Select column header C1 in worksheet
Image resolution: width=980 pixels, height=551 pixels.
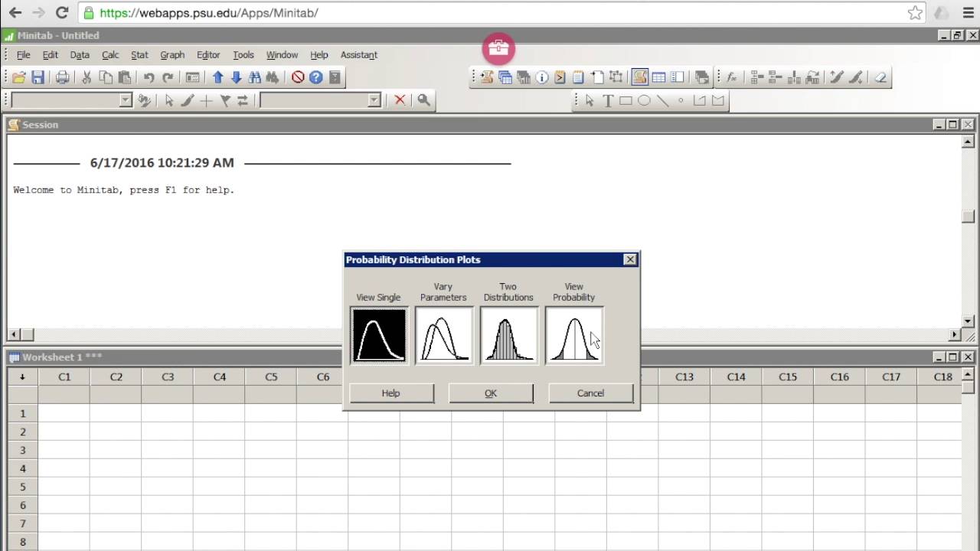(x=64, y=377)
